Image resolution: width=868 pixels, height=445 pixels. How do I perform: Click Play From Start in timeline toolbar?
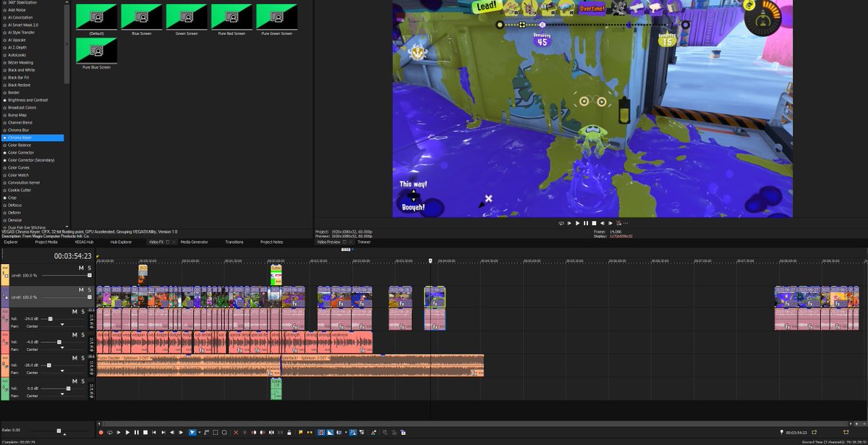118,433
